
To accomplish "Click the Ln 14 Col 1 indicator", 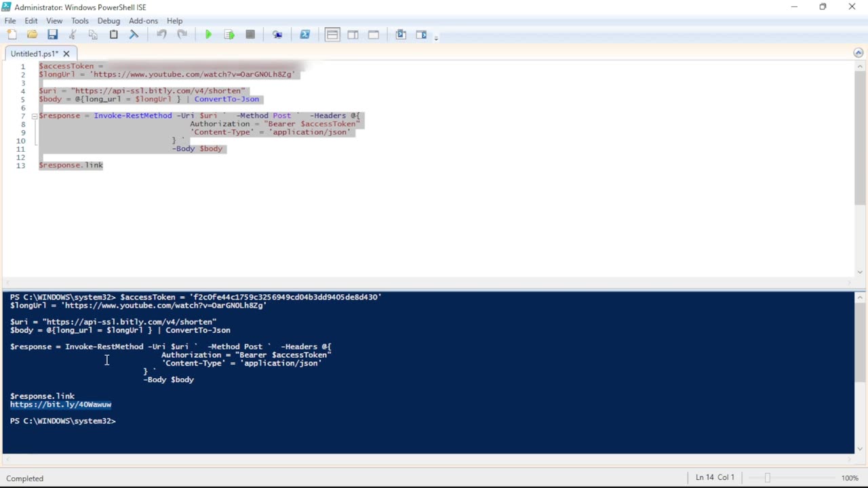I will [x=715, y=478].
